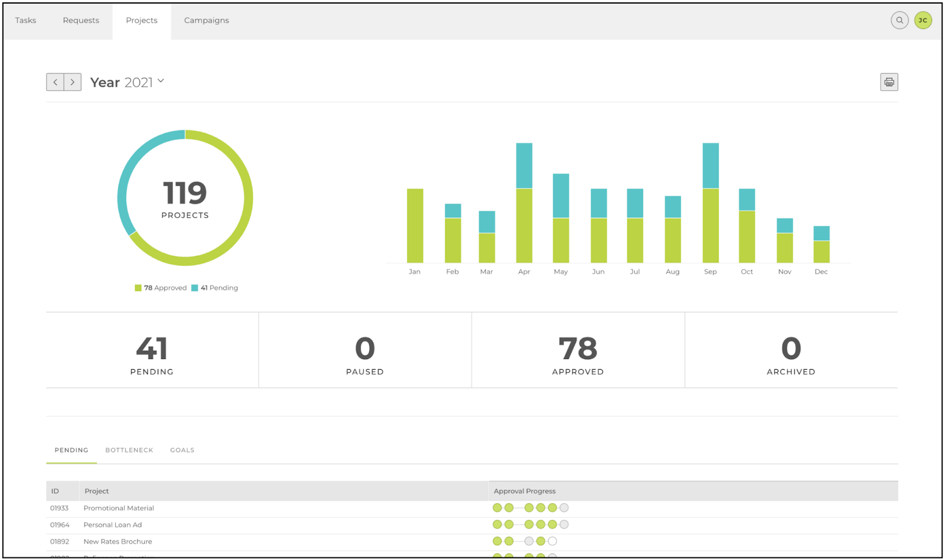This screenshot has height=560, width=945.
Task: Switch to the Requests tab
Action: (x=81, y=20)
